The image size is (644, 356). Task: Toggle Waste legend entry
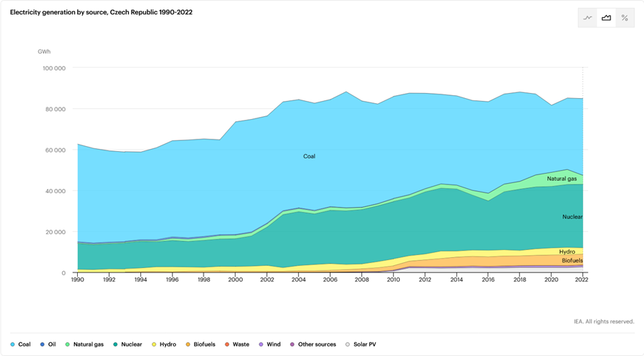pyautogui.click(x=237, y=344)
